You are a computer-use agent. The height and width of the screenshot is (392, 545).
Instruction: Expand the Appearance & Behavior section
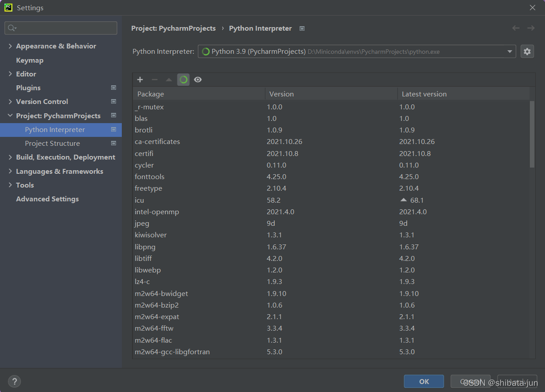point(10,46)
